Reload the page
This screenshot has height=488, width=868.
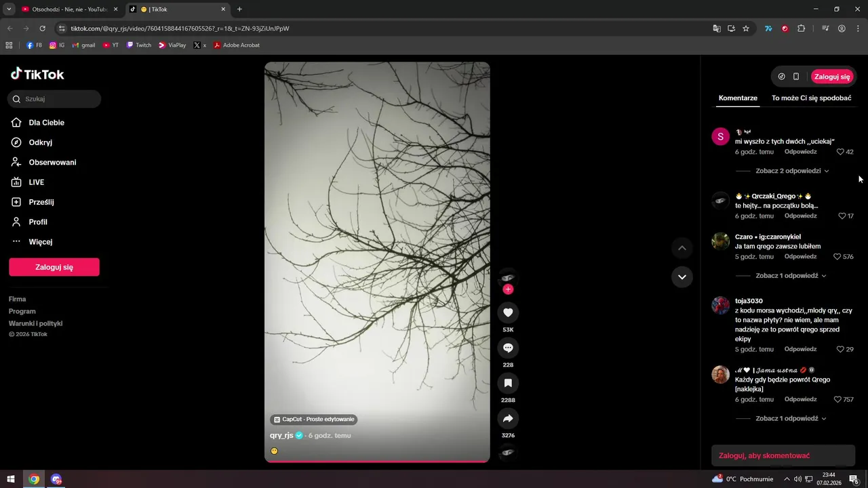(x=42, y=28)
